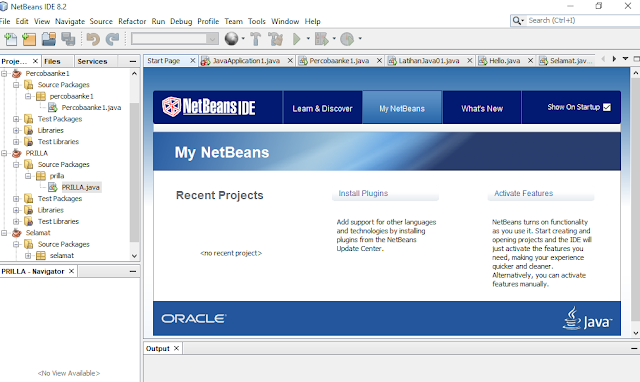Close the Projects panel tab
This screenshot has width=640, height=382.
tap(36, 61)
